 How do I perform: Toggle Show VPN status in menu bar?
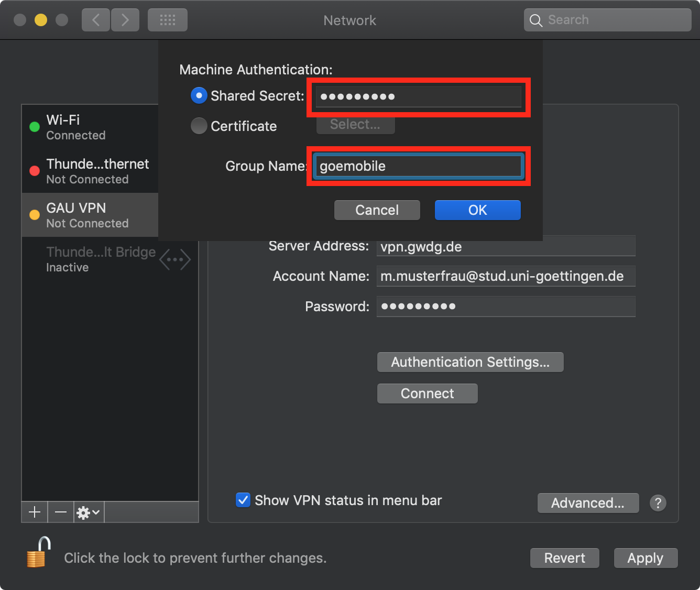coord(243,500)
